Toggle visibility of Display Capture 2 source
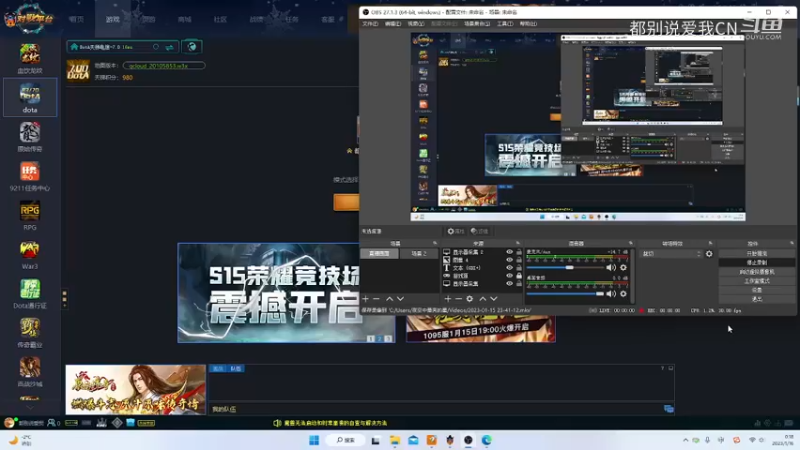Viewport: 800px width, 450px height. 509,252
